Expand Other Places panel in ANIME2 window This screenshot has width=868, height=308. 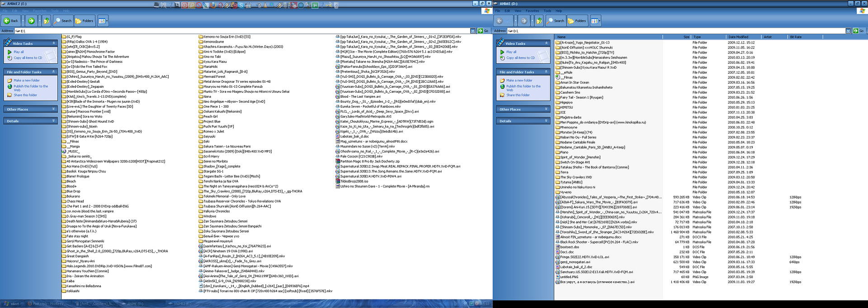point(54,109)
